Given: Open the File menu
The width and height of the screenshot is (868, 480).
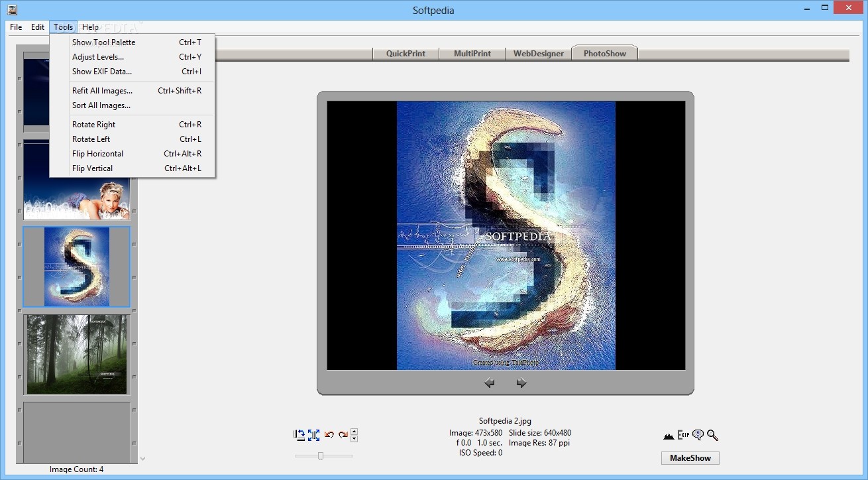Looking at the screenshot, I should coord(16,27).
